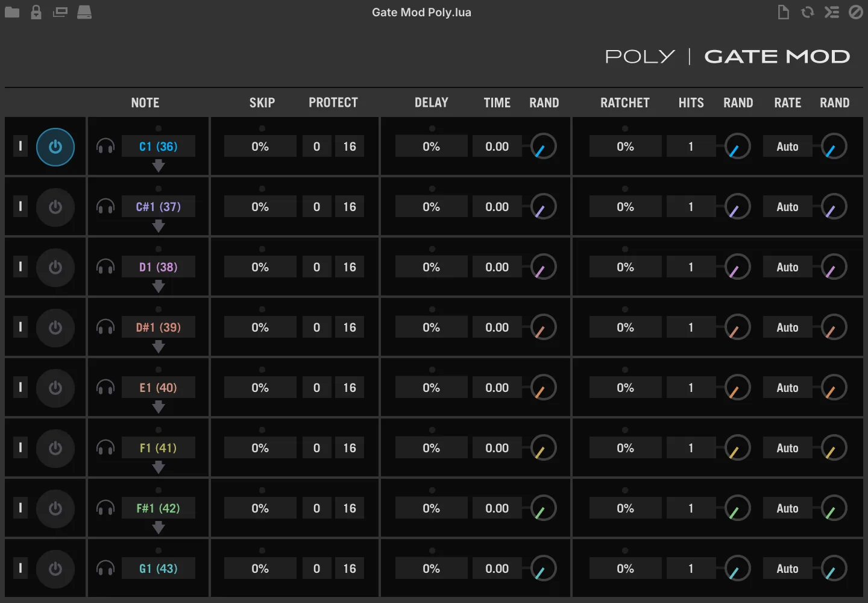Click the I button on D1 (38) row
868x603 pixels.
click(20, 267)
